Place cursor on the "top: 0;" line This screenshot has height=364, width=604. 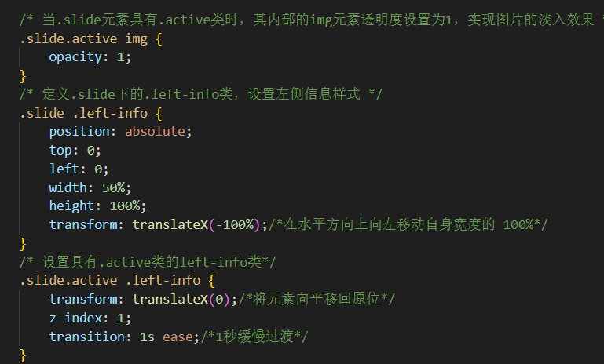pyautogui.click(x=75, y=150)
